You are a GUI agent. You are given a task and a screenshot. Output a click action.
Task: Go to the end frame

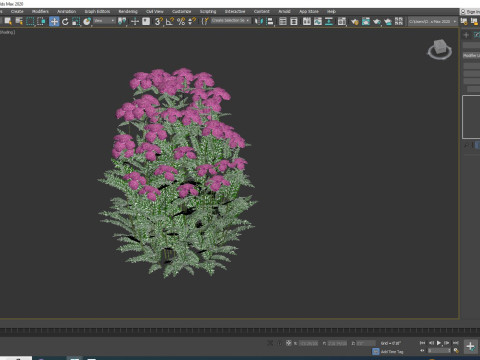(x=455, y=343)
